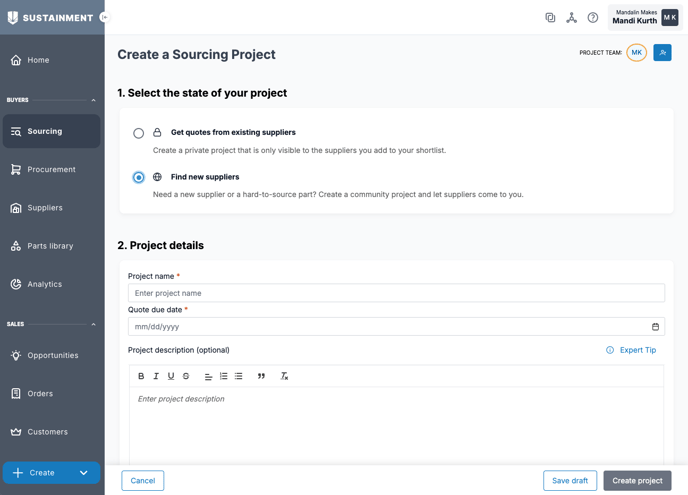Image resolution: width=688 pixels, height=495 pixels.
Task: Toggle italic formatting in the editor
Action: tap(156, 376)
